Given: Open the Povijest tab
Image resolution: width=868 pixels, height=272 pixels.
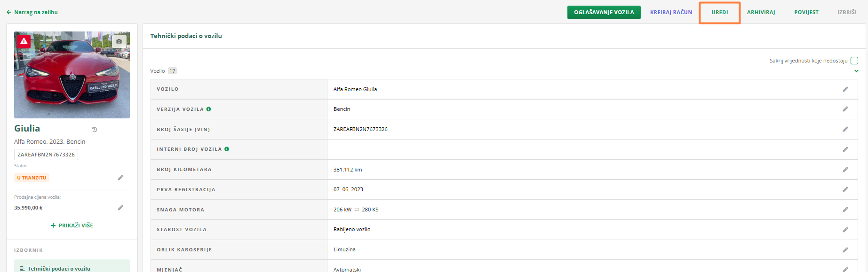Looking at the screenshot, I should click(x=806, y=12).
